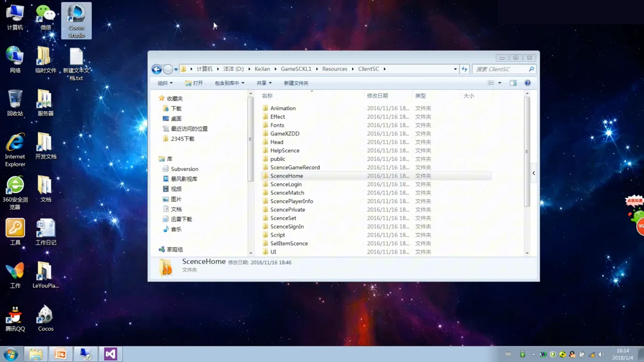Open the Cocos Studio desktop shortcut

click(76, 21)
